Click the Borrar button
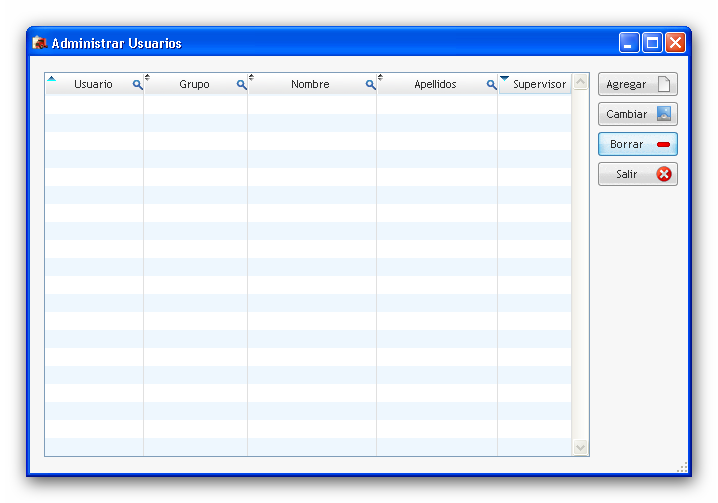 click(637, 144)
